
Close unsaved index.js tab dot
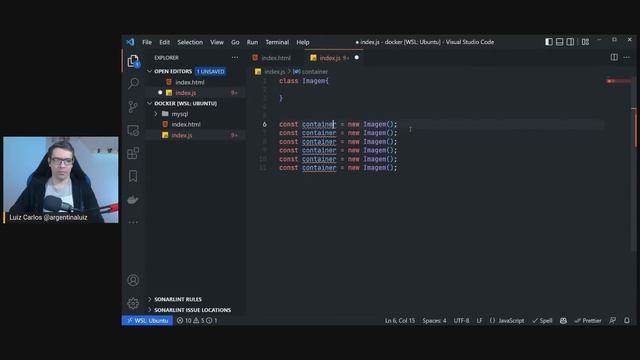[x=357, y=58]
